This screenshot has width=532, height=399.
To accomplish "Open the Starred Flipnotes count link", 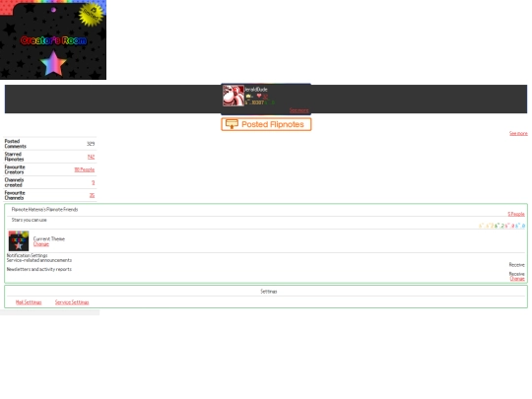I will point(91,157).
